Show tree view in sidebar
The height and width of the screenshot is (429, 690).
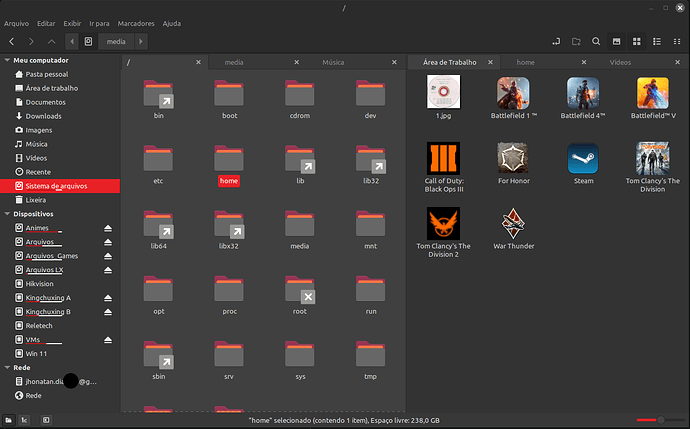click(x=23, y=421)
